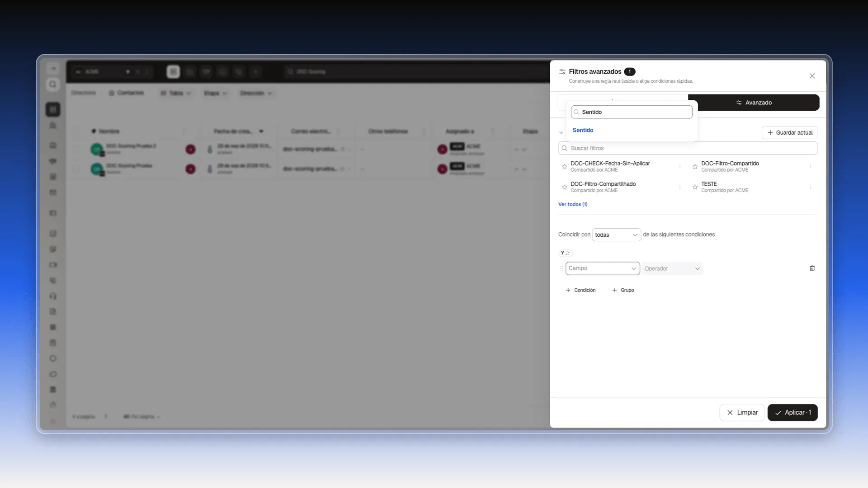Viewport: 868px width, 488px height.
Task: Open options menu for TESTE filter
Action: (810, 187)
